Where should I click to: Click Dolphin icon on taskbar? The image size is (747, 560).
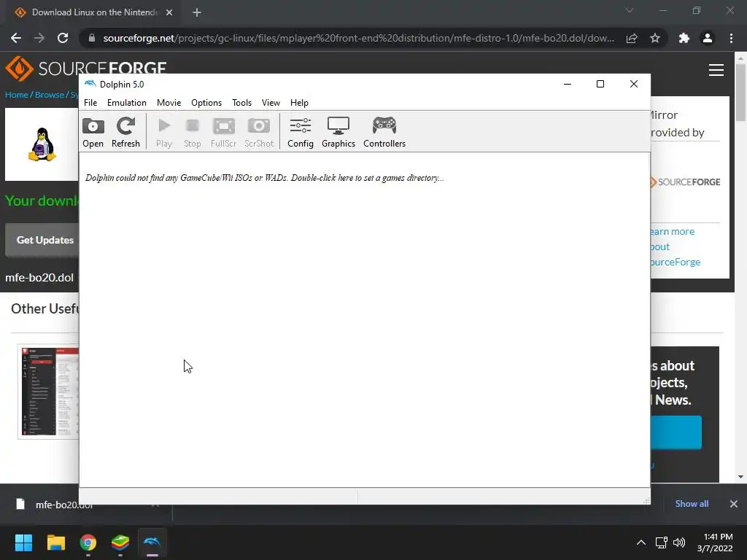[152, 542]
